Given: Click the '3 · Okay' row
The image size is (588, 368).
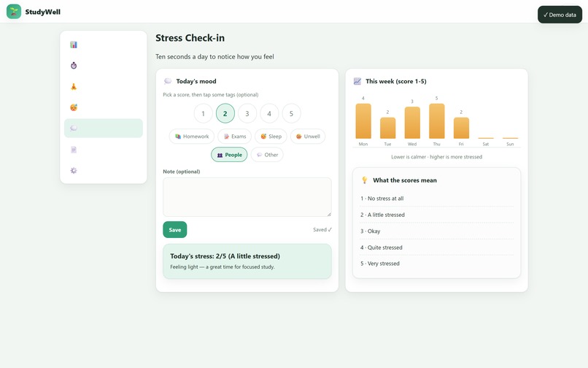Looking at the screenshot, I should pyautogui.click(x=436, y=231).
